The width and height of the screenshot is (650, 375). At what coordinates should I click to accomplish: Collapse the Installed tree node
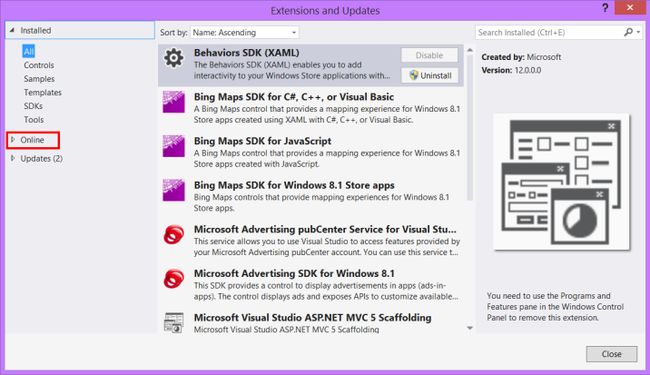click(x=12, y=30)
